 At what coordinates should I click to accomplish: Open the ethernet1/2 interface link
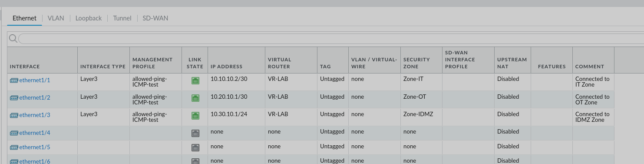tap(35, 98)
